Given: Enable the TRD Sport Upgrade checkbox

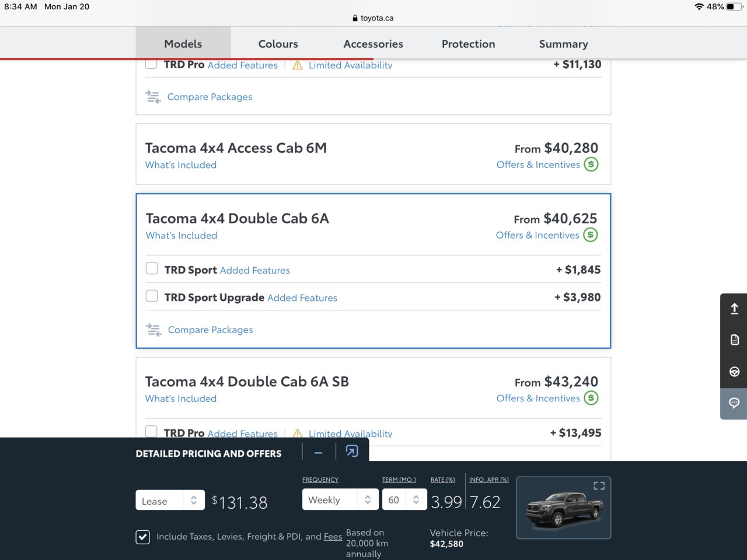Looking at the screenshot, I should 152,296.
